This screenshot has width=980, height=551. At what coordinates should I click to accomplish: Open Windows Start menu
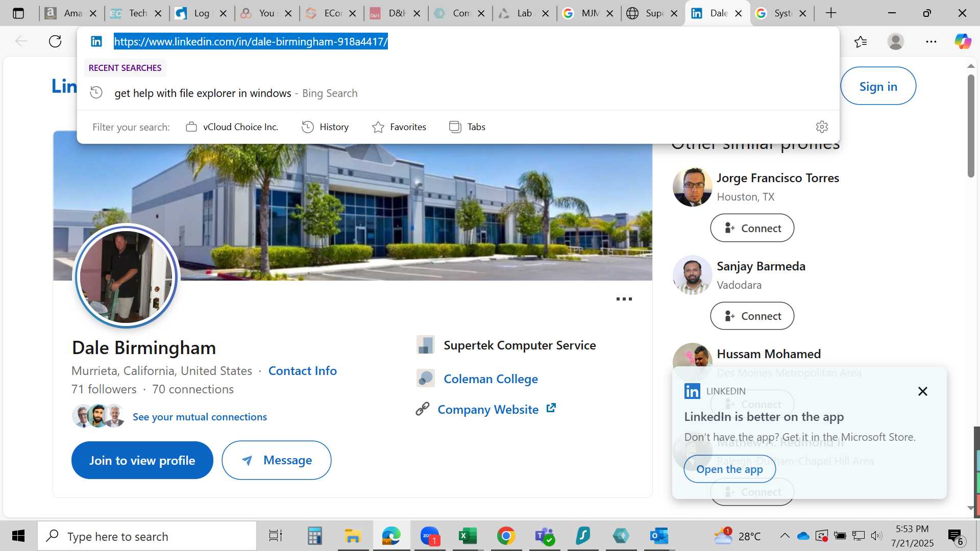pyautogui.click(x=18, y=536)
